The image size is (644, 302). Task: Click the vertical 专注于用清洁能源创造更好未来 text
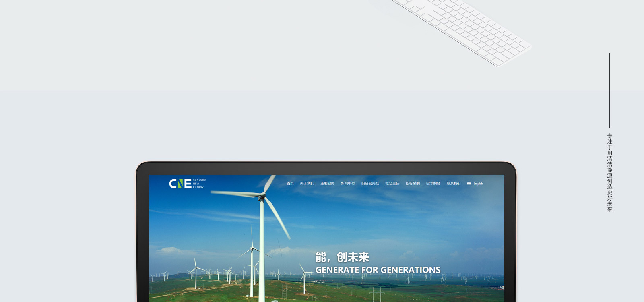609,172
